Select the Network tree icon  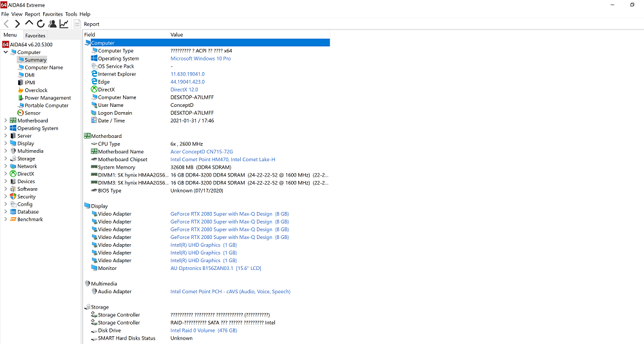click(x=13, y=166)
